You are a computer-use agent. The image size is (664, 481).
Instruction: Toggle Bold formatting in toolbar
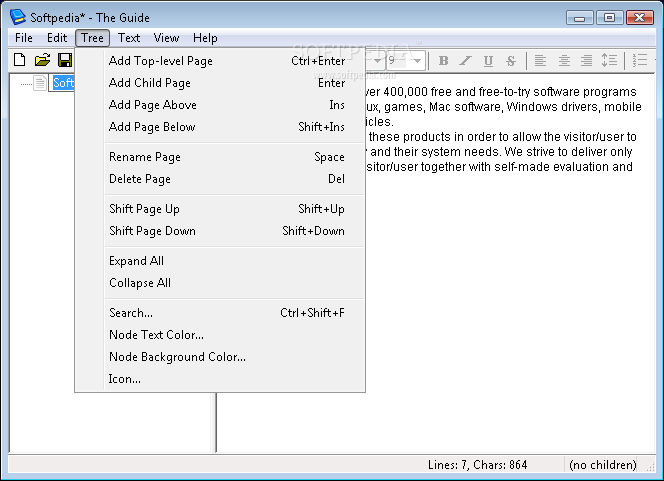tap(443, 61)
